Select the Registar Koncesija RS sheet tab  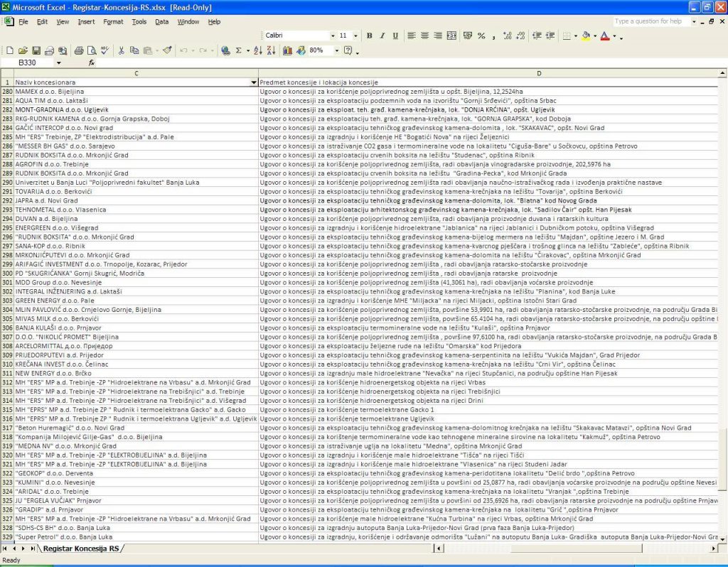point(81,549)
